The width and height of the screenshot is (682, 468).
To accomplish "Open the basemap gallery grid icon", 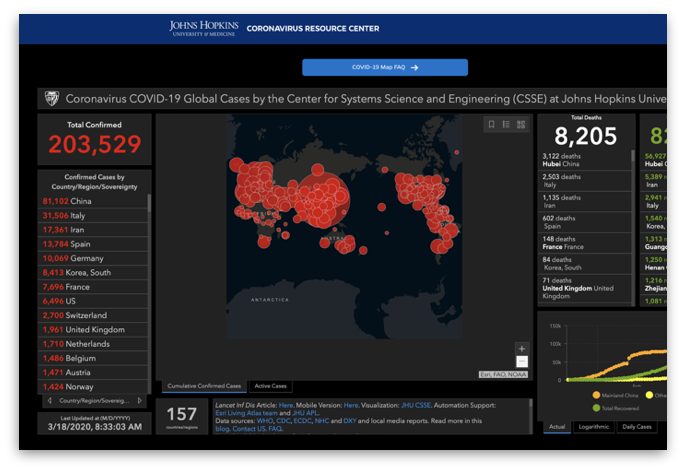I will [521, 125].
